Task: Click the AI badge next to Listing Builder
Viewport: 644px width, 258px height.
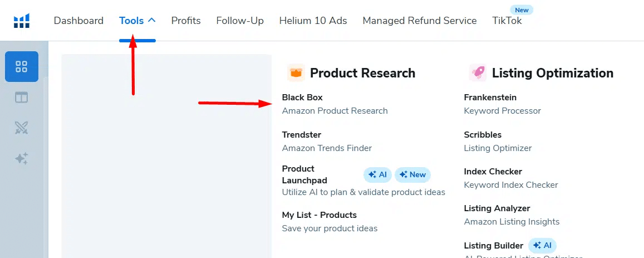Action: click(542, 246)
